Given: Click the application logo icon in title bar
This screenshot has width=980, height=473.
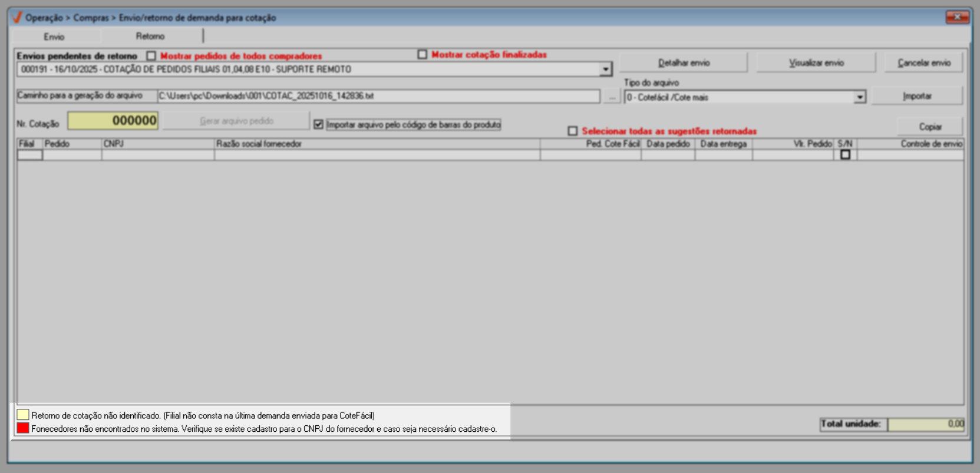Looking at the screenshot, I should [17, 18].
